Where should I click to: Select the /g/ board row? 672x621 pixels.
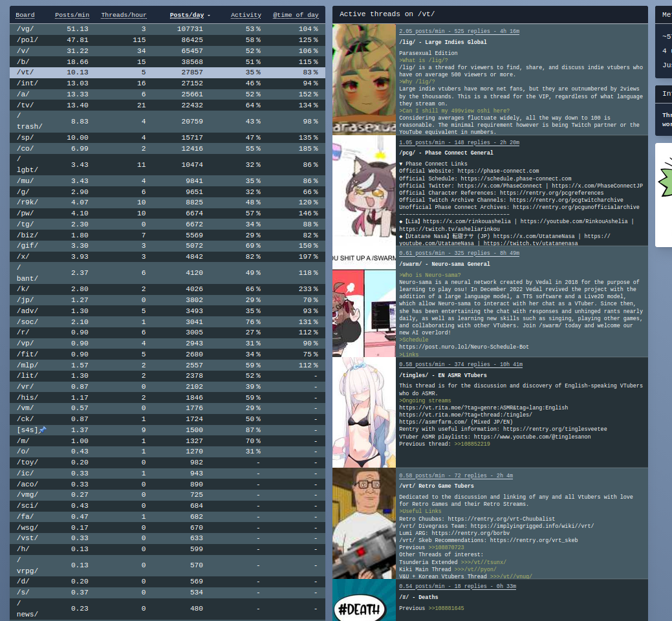tap(167, 191)
